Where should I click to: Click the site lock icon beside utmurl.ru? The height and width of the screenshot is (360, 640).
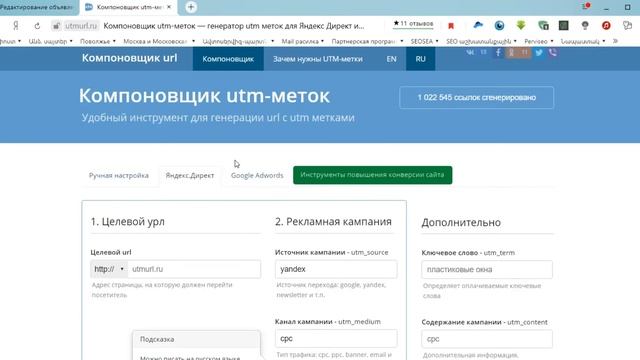coord(56,26)
